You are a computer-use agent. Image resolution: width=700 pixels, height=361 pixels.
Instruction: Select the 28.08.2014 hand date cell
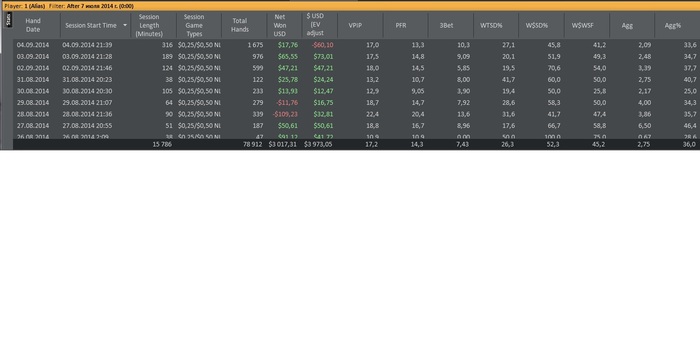click(x=33, y=114)
